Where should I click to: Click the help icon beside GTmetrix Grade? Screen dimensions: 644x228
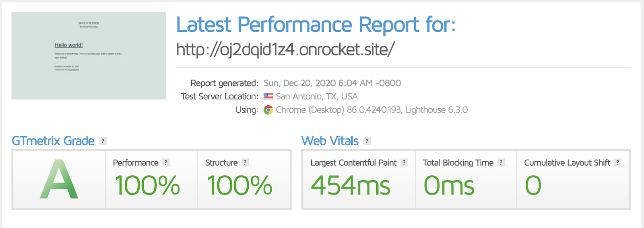[x=103, y=141]
